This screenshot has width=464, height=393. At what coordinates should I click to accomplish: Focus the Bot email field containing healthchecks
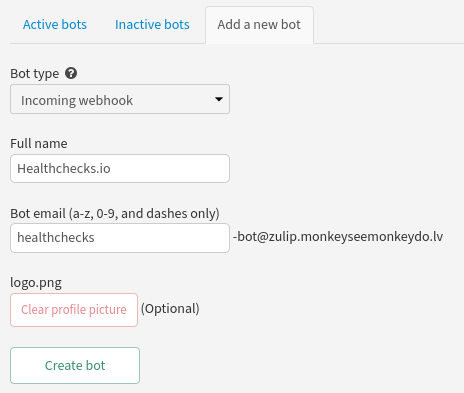[120, 238]
